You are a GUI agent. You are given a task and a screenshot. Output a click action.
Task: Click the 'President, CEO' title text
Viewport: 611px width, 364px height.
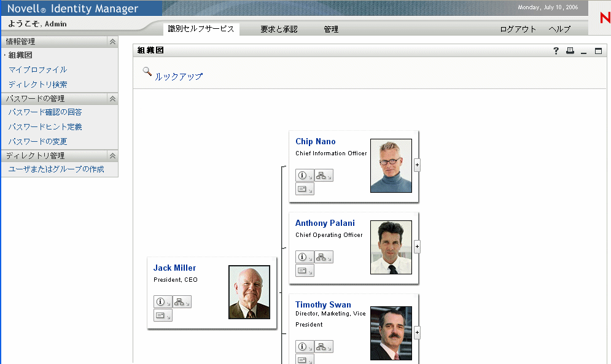pos(176,280)
